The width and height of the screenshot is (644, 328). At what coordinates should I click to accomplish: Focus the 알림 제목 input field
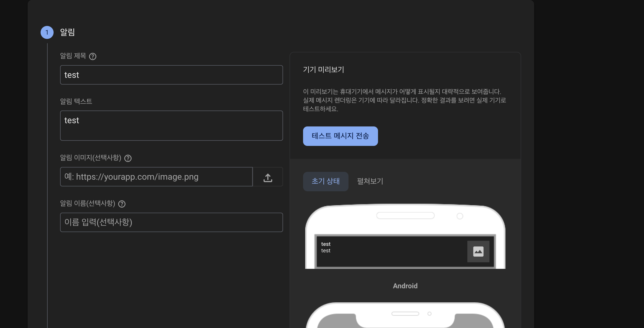coord(171,75)
